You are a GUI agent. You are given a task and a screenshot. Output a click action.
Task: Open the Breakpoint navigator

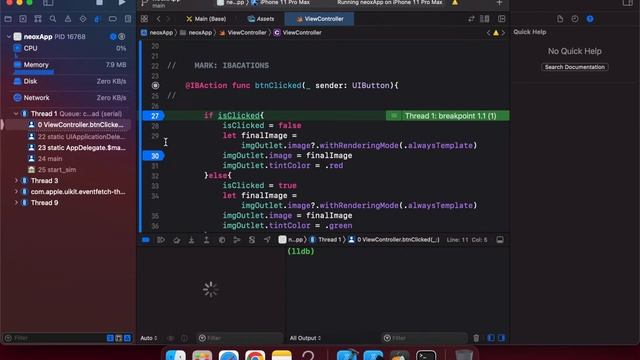tap(113, 19)
